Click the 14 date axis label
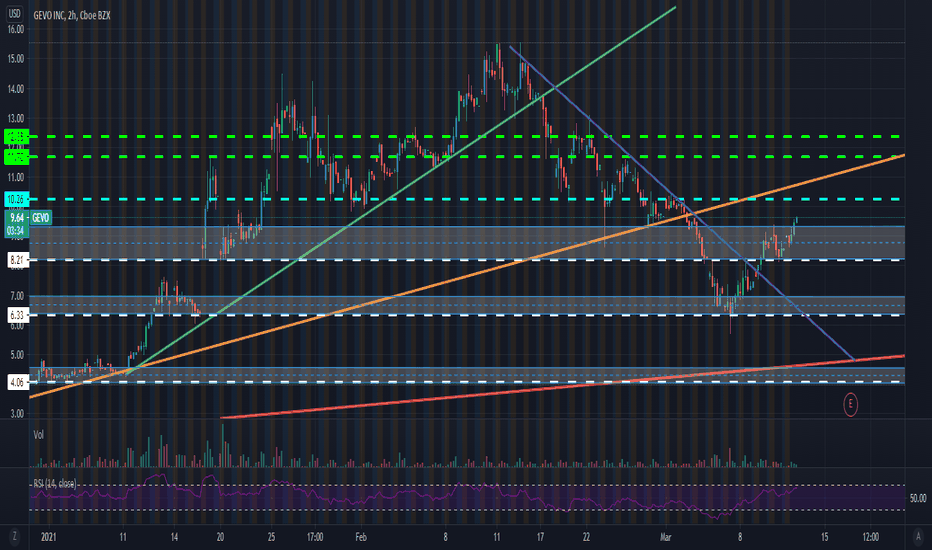The width and height of the screenshot is (932, 550). pyautogui.click(x=174, y=538)
